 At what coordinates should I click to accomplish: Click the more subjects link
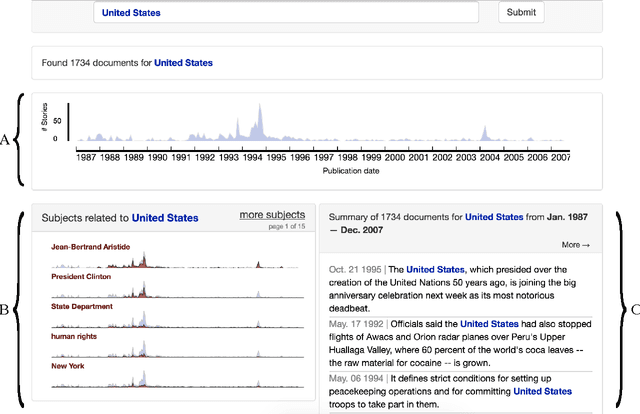point(272,215)
